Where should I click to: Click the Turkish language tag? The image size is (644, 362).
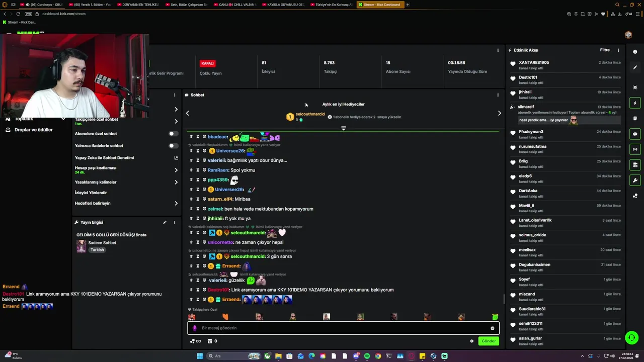[97, 250]
